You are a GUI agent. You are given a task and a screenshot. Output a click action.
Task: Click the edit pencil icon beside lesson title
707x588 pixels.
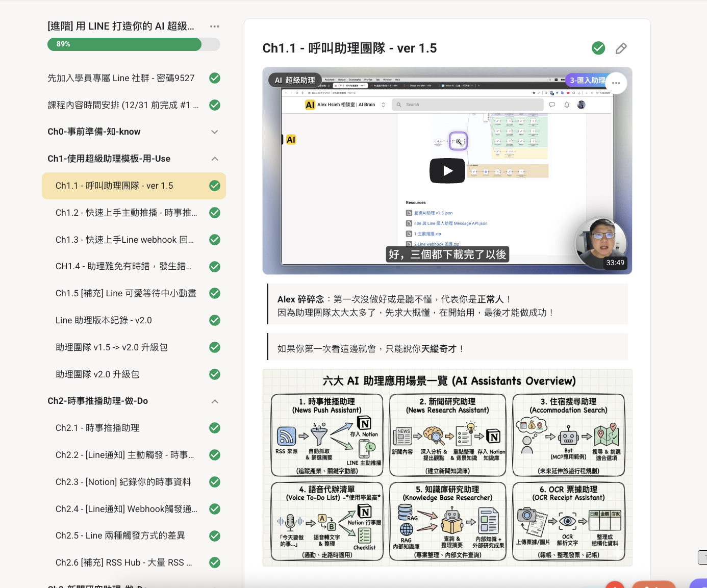coord(621,48)
